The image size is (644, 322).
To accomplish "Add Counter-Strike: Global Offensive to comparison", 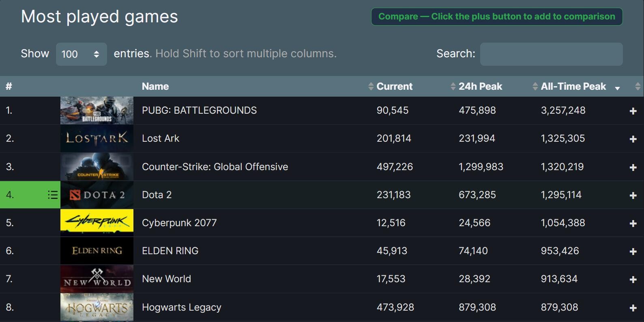I will (x=633, y=167).
